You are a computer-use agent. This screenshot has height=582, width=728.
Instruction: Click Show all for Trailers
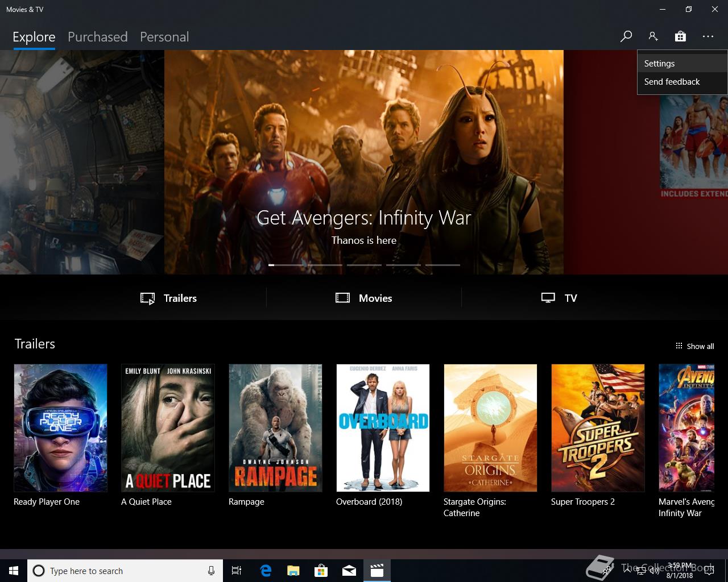pos(694,346)
